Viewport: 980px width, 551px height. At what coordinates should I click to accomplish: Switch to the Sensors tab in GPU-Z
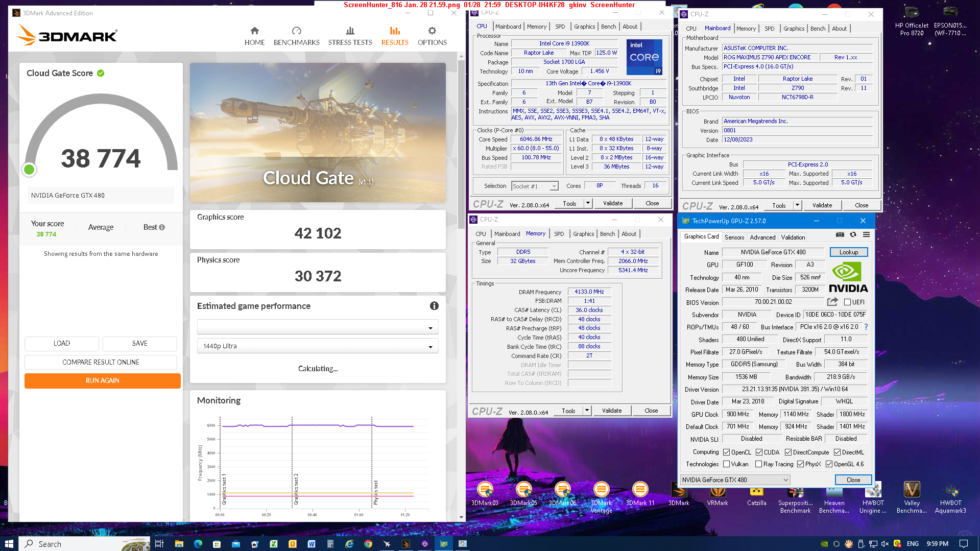(x=734, y=237)
